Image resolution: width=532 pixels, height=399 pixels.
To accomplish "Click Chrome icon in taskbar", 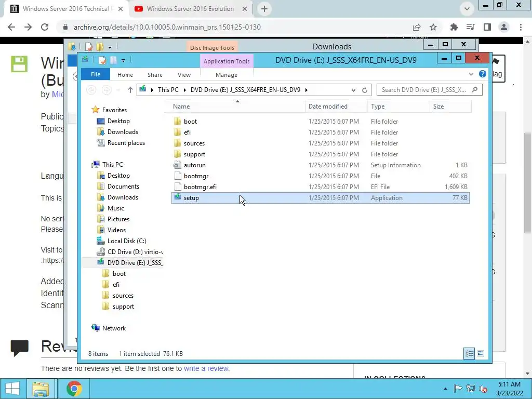I will point(74,389).
